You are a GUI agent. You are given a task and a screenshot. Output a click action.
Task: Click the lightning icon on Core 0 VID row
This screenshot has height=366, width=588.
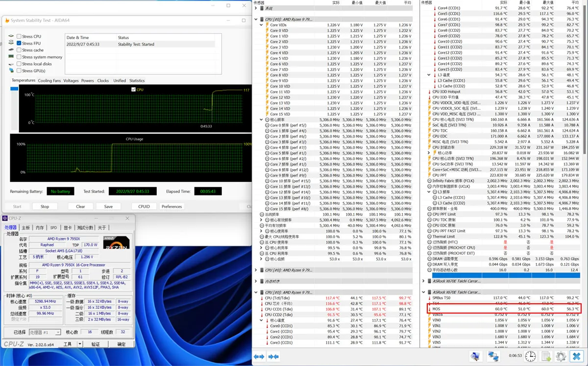click(267, 30)
